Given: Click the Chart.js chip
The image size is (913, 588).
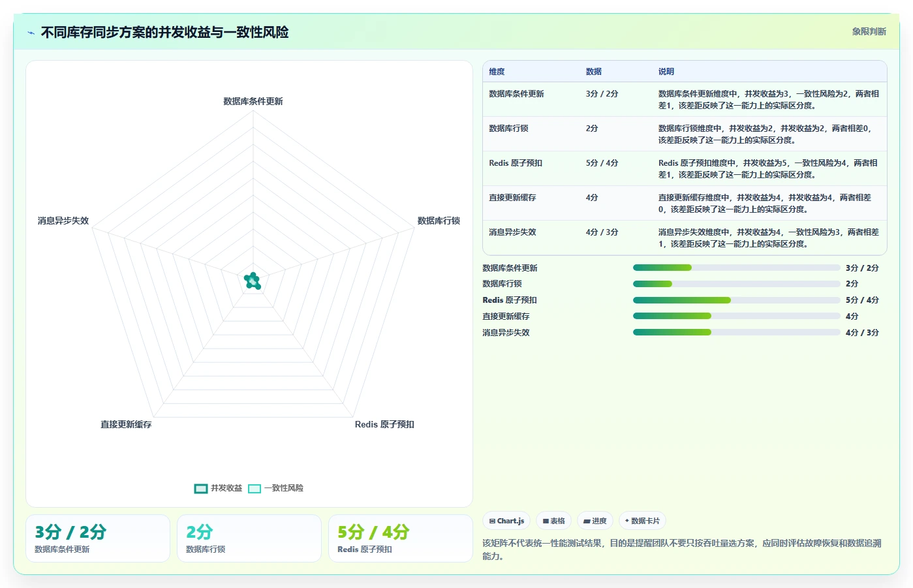Looking at the screenshot, I should [x=506, y=521].
